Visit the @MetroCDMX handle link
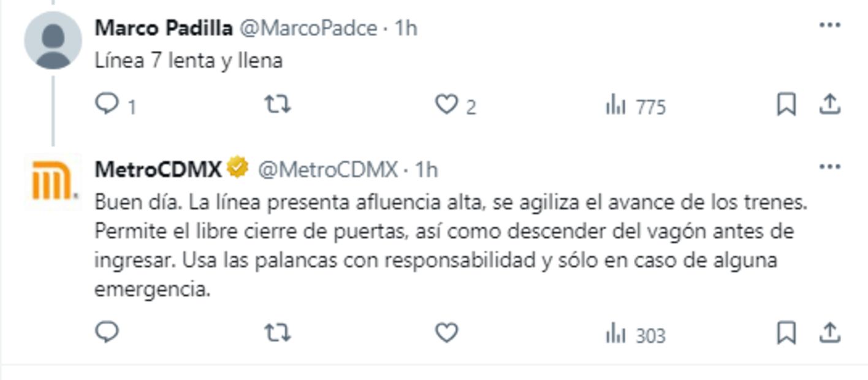Viewport: 868px width, 380px height. 327,169
